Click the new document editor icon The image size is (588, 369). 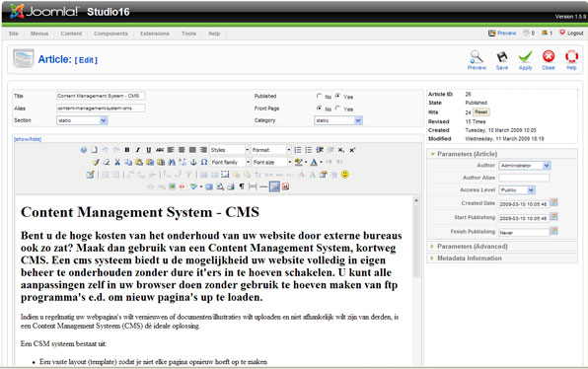94,150
